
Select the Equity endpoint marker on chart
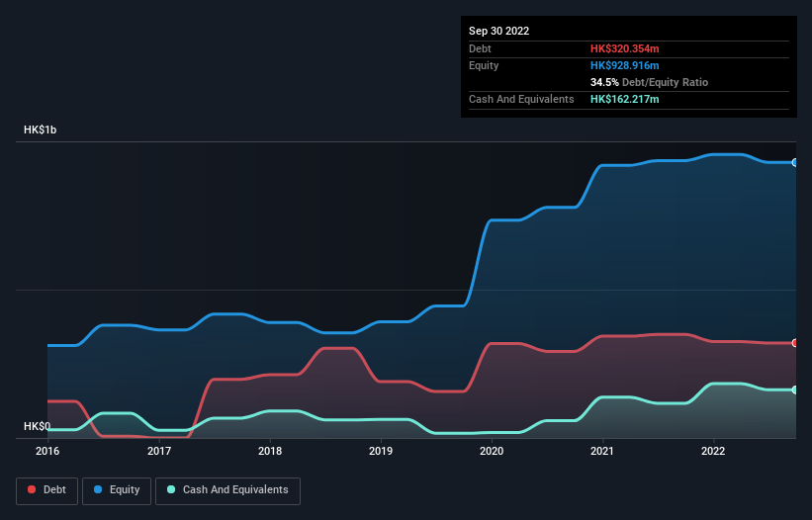795,162
